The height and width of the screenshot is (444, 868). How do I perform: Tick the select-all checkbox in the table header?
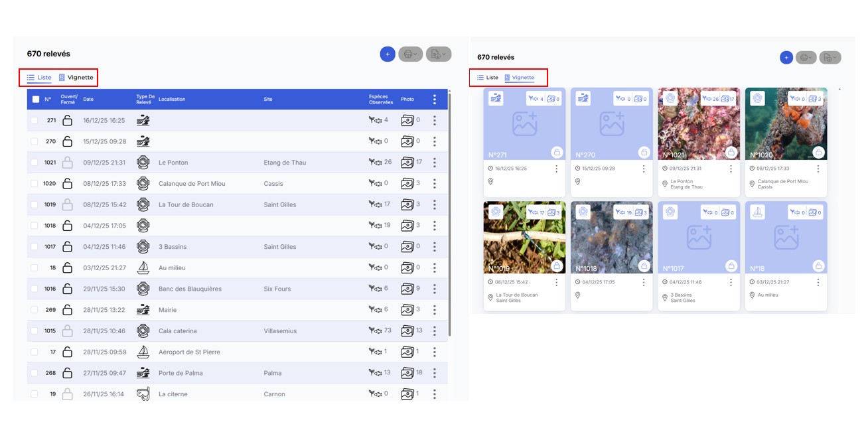[x=36, y=100]
